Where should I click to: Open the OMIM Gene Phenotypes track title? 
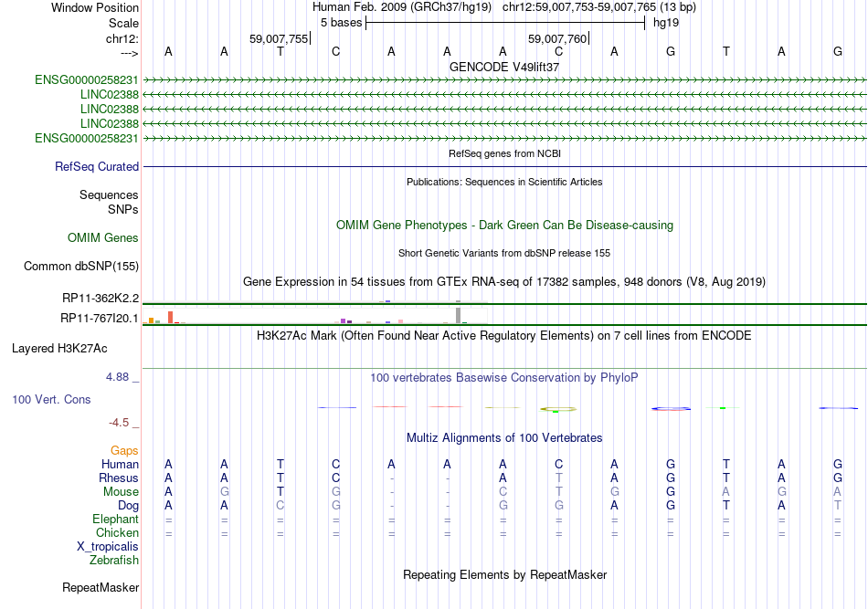[504, 226]
